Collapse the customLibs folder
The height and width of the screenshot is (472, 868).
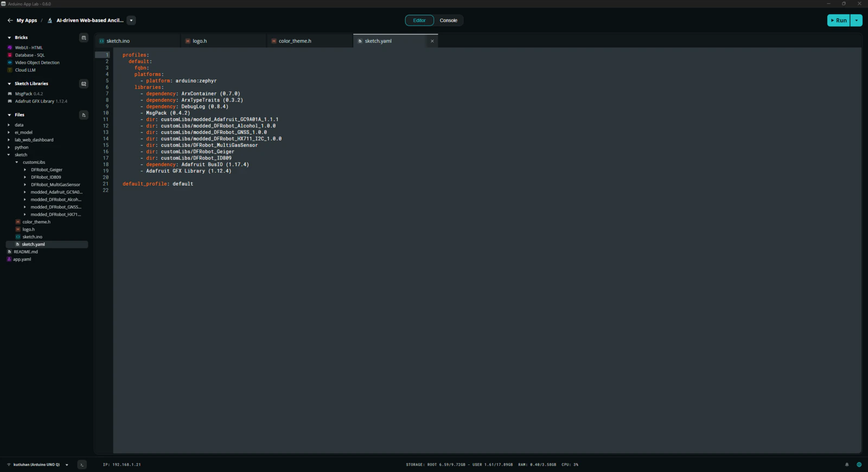pos(17,162)
